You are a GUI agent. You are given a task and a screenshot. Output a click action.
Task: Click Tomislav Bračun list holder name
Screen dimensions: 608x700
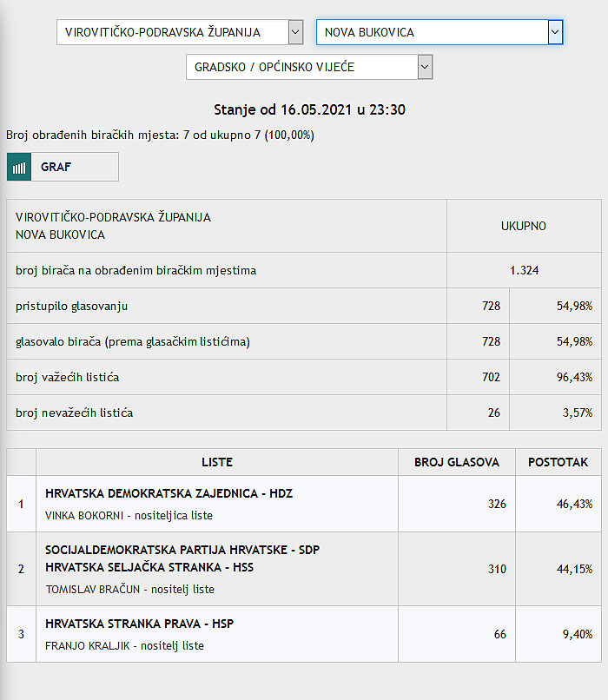coord(93,590)
